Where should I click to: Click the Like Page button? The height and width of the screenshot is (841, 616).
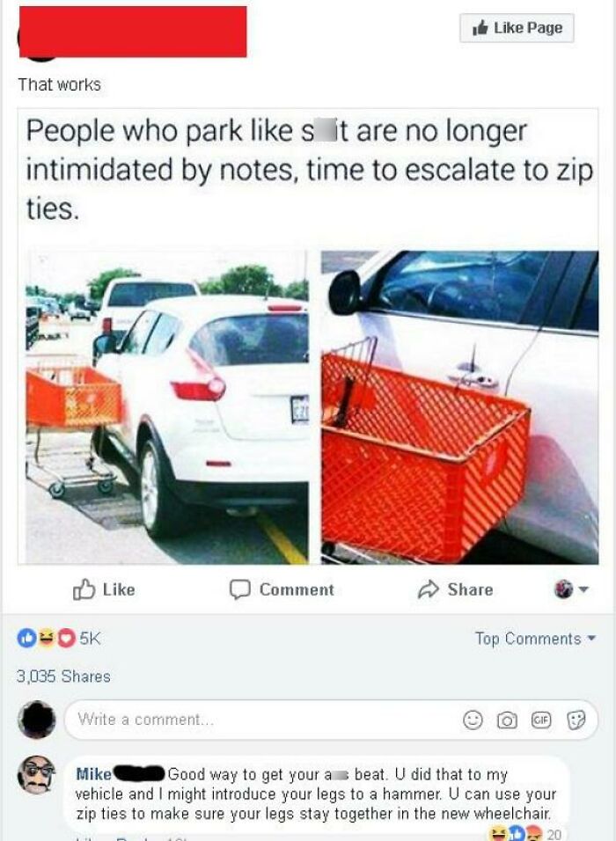coord(517,28)
